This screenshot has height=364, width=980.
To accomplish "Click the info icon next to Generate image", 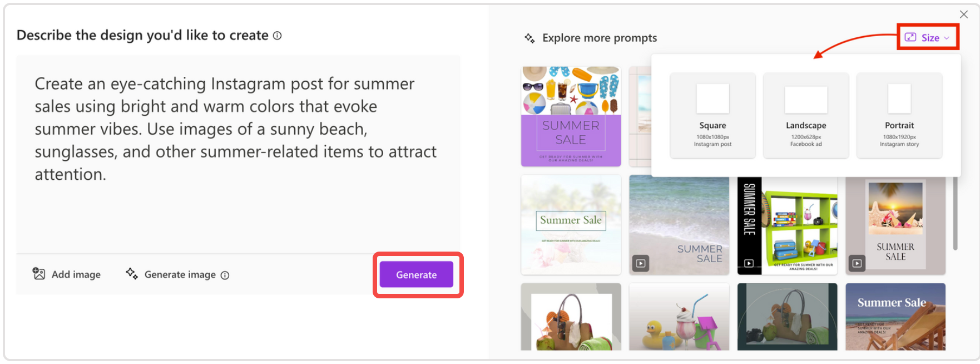I will tap(225, 274).
